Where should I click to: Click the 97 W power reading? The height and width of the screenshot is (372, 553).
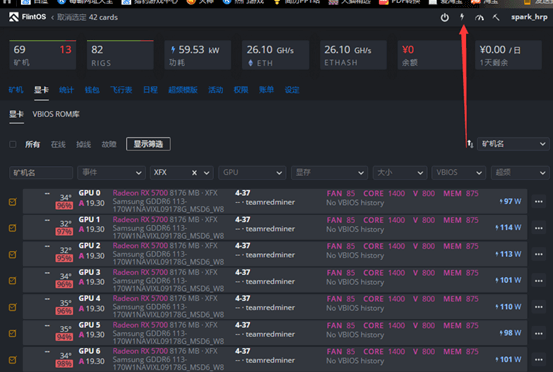click(510, 201)
